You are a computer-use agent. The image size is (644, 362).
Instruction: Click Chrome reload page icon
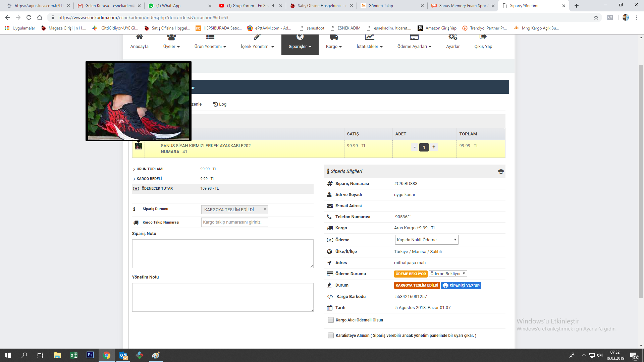[29, 17]
